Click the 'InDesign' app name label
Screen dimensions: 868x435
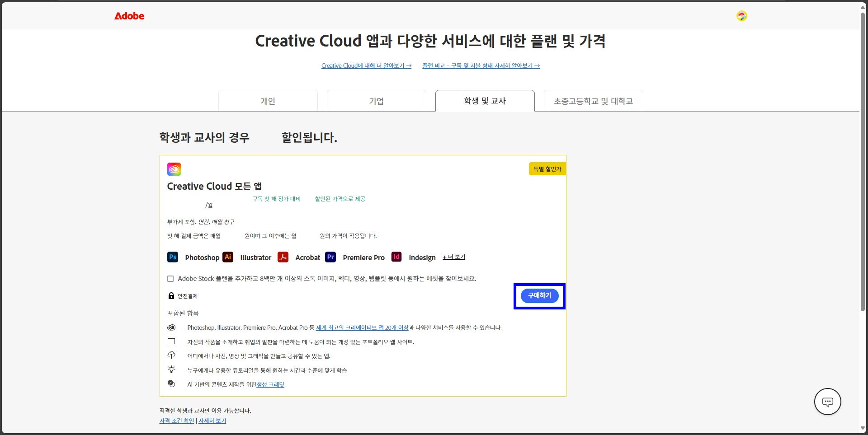422,257
